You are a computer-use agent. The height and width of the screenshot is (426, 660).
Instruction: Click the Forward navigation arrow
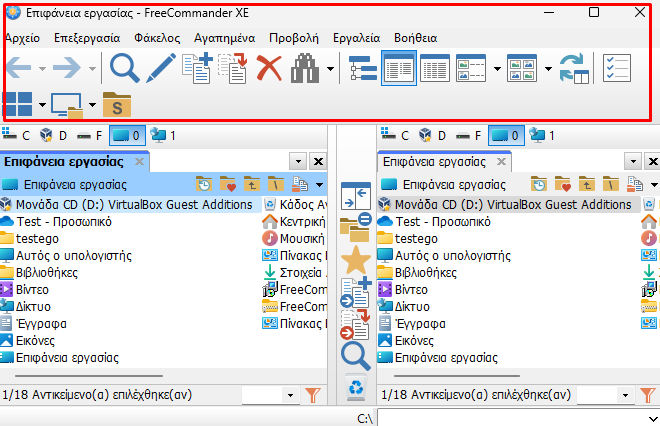(x=67, y=68)
